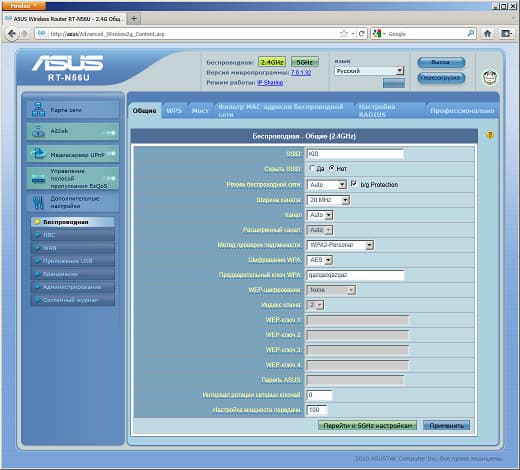Open the USB application sidebar menu item
The height and width of the screenshot is (470, 520).
73,261
